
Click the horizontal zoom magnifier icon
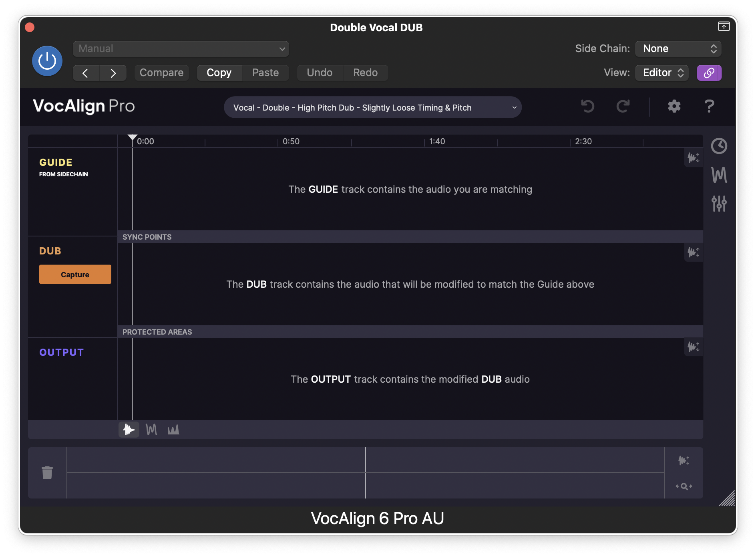point(684,486)
